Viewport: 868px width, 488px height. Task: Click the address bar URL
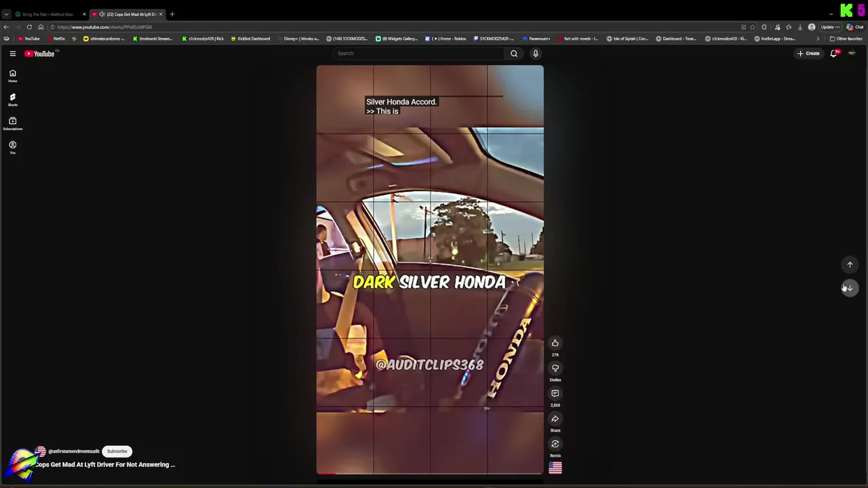point(104,27)
